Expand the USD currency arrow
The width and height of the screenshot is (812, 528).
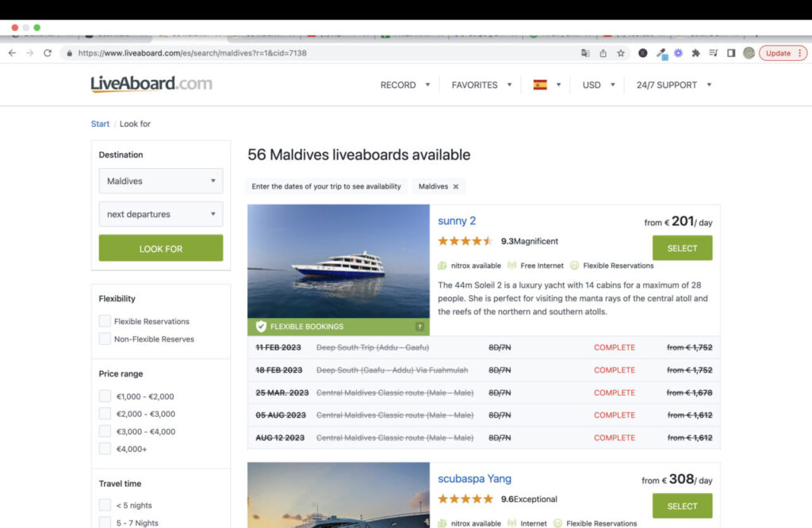[x=613, y=85]
